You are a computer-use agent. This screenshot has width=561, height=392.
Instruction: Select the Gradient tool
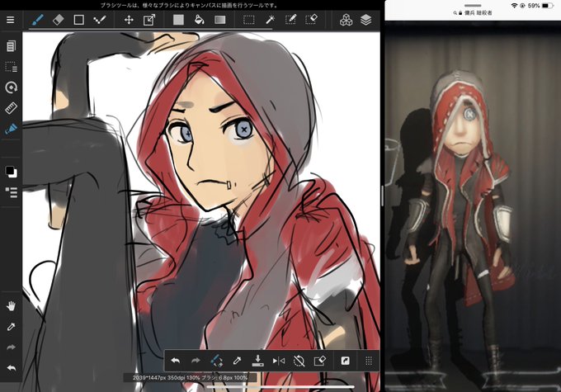click(x=219, y=20)
